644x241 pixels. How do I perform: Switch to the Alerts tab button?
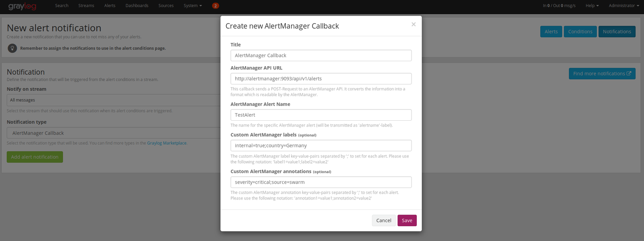(x=551, y=32)
